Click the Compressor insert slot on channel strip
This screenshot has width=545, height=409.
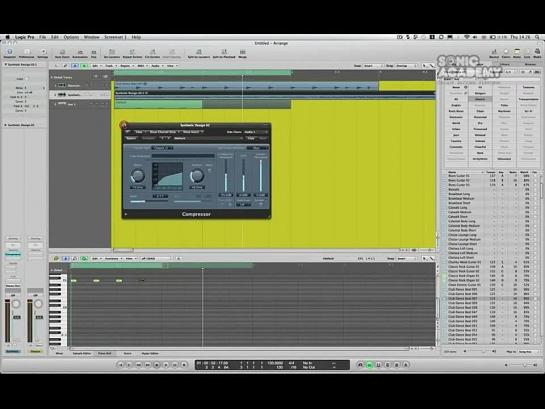pos(13,254)
